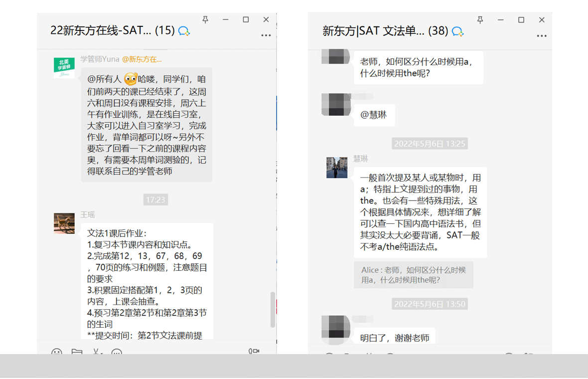The image size is (588, 379).
Task: Minimize the 22新东方在线-SAT chat window
Action: point(225,19)
